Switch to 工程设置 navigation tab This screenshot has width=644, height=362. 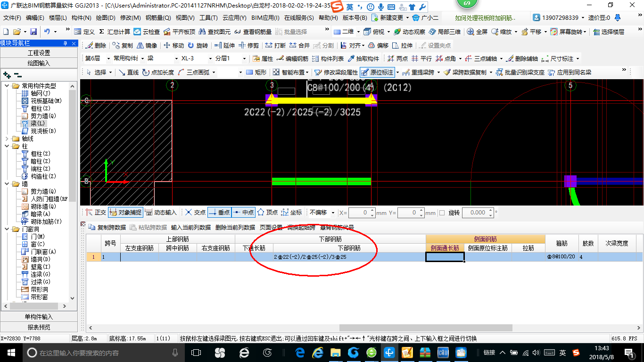(x=39, y=53)
